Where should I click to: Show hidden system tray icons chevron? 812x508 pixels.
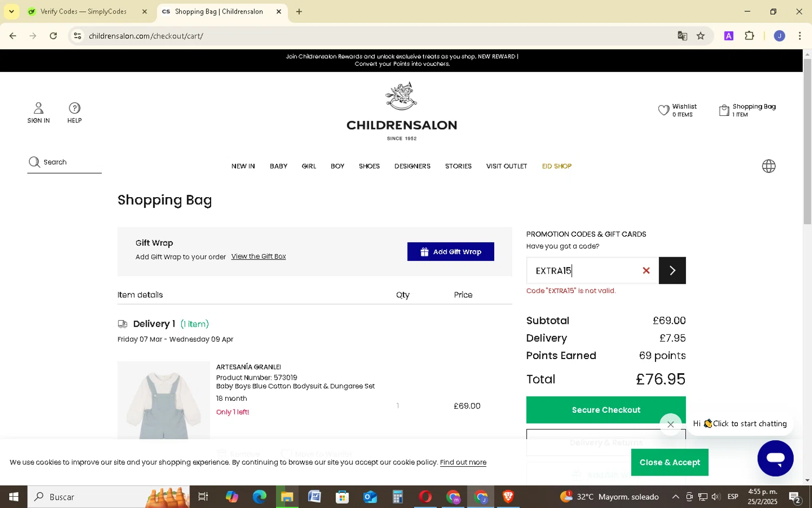676,497
